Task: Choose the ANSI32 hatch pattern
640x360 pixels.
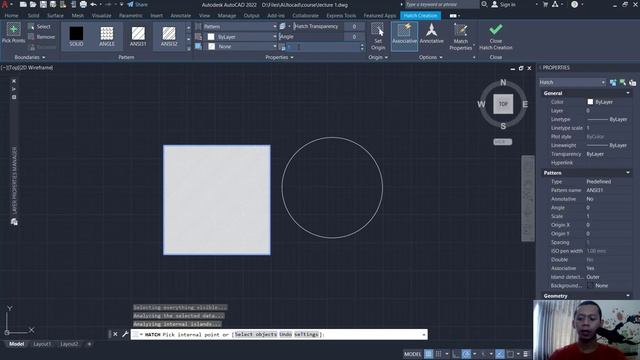Action: click(x=169, y=36)
